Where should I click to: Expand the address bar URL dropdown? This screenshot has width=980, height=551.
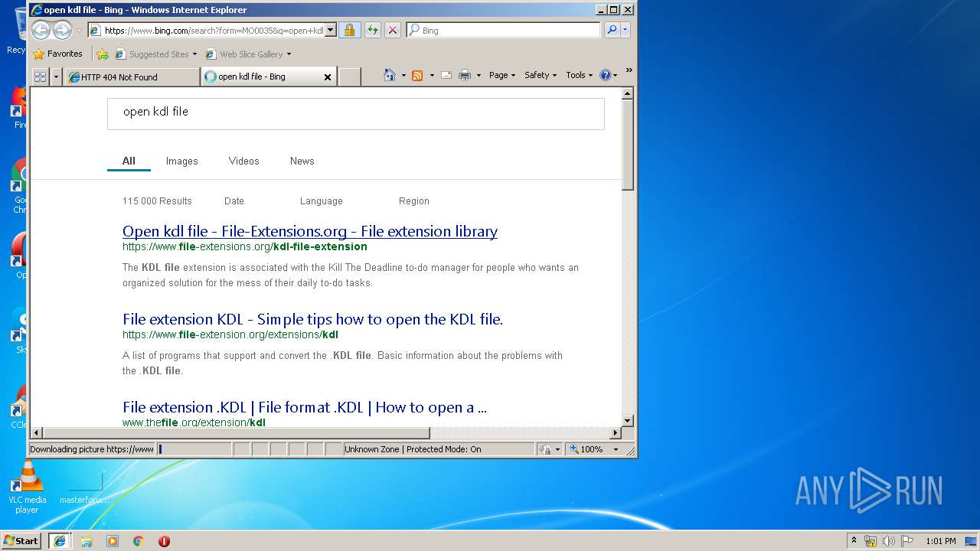[330, 30]
